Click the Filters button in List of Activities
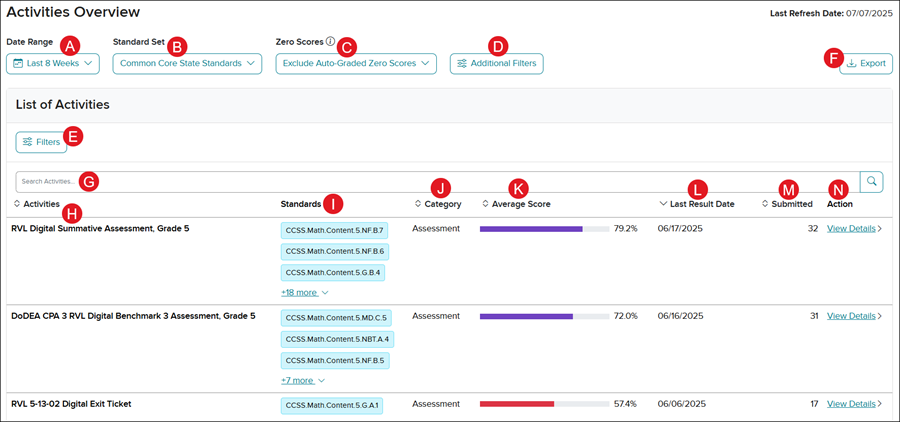 click(41, 143)
